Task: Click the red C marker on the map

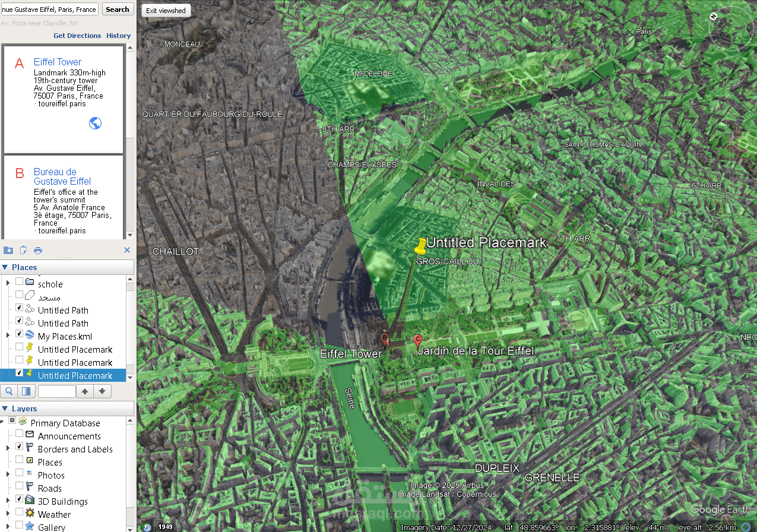Action: pos(418,341)
